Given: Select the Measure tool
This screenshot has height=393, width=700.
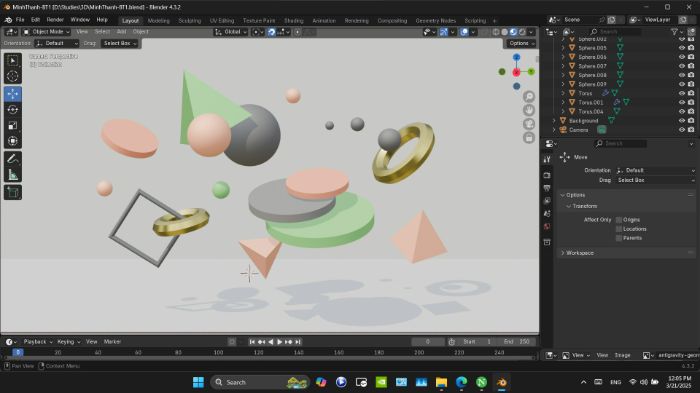Looking at the screenshot, I should pos(12,175).
